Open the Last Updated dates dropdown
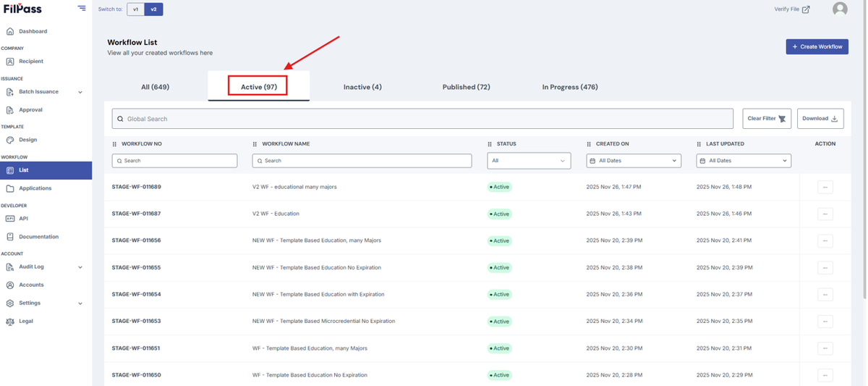This screenshot has width=868, height=386. point(744,161)
